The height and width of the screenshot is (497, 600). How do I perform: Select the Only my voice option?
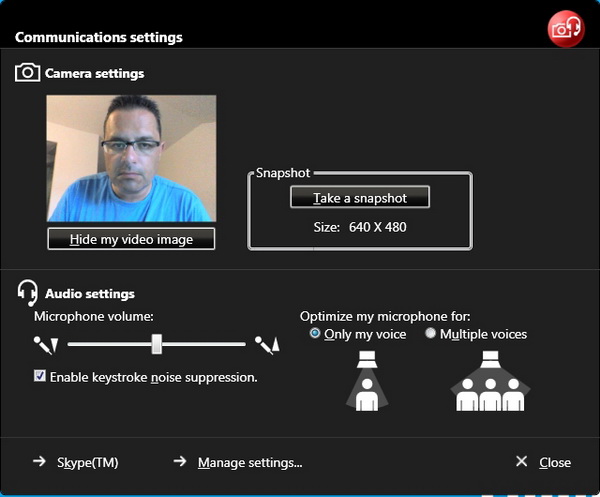pyautogui.click(x=316, y=334)
